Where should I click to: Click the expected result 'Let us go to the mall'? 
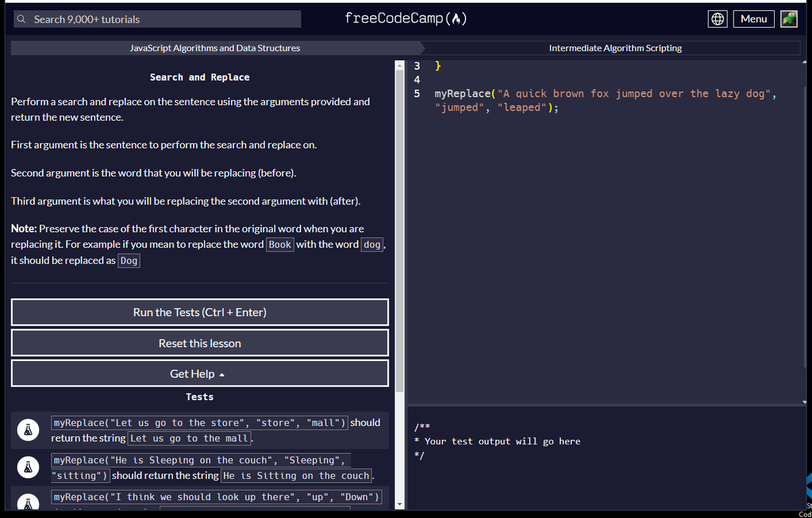(189, 439)
